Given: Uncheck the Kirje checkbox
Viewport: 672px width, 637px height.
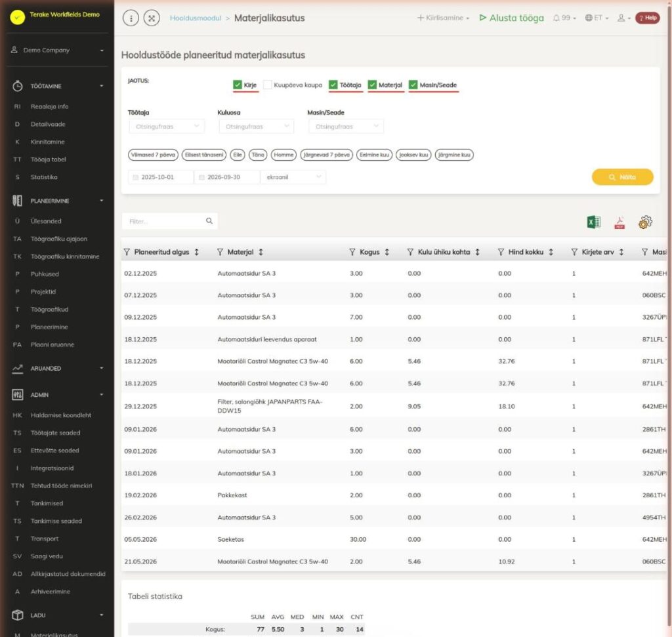Looking at the screenshot, I should click(x=238, y=85).
